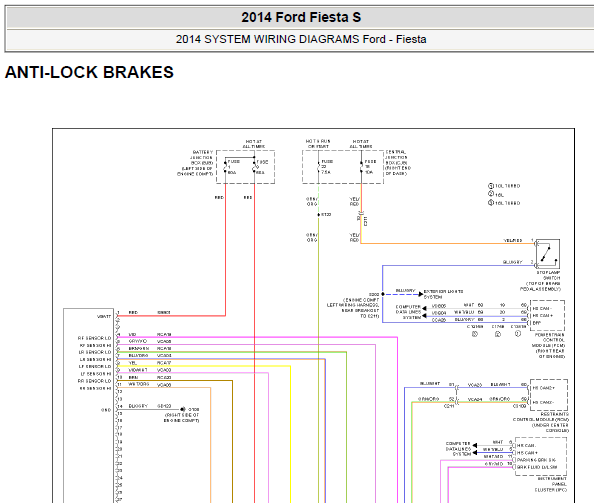Click the "YEL/RED" wire label at stoplamp switch pin 1
The width and height of the screenshot is (594, 503).
point(513,240)
